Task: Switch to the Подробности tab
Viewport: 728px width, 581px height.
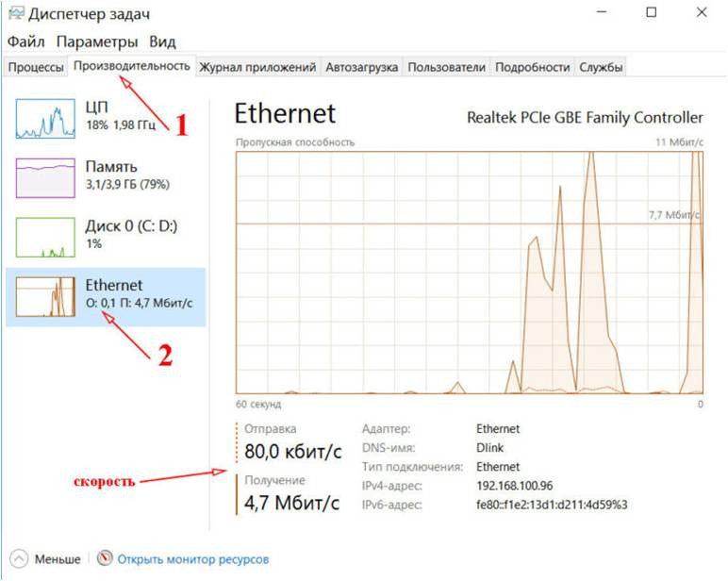Action: 533,67
